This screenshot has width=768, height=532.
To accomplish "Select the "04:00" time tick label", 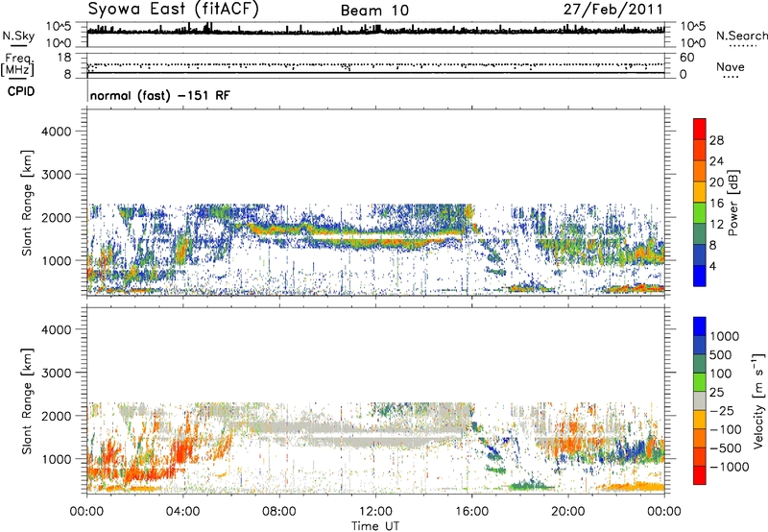I will [182, 512].
